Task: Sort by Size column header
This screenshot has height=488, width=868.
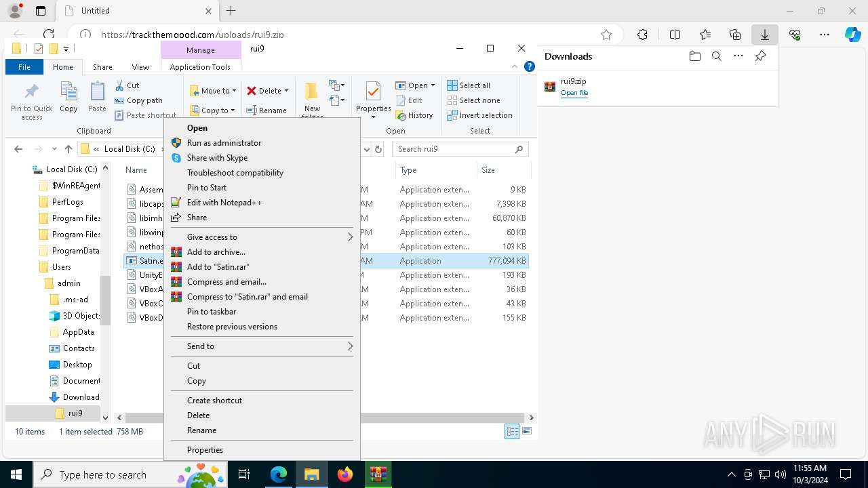Action: point(503,170)
